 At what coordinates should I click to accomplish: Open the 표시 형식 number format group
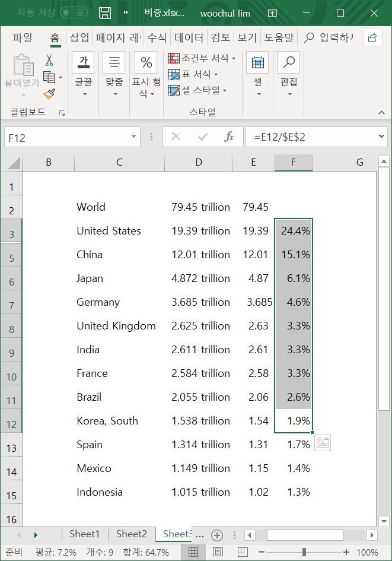[x=146, y=74]
